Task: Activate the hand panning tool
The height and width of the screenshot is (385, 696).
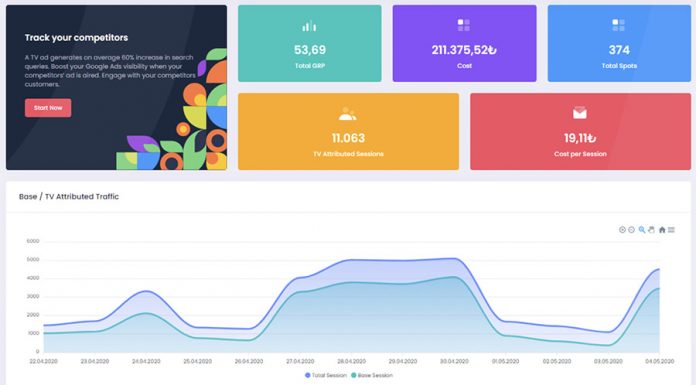Action: coord(651,230)
